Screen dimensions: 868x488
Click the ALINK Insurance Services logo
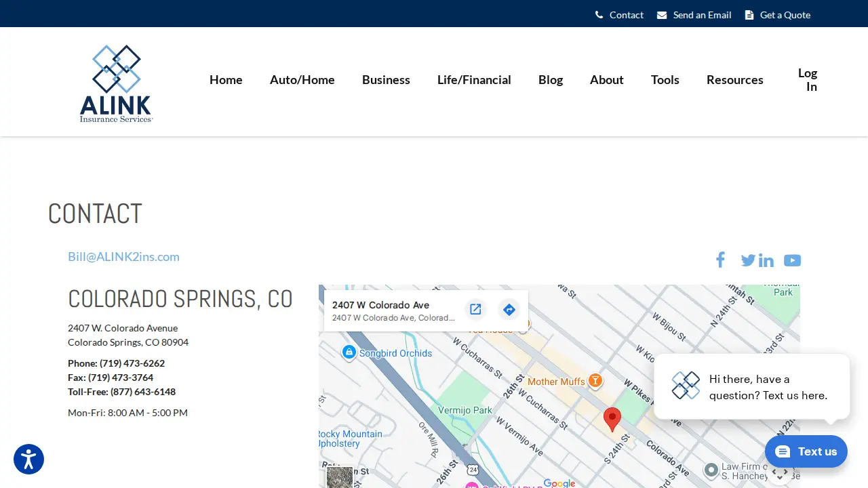point(116,83)
